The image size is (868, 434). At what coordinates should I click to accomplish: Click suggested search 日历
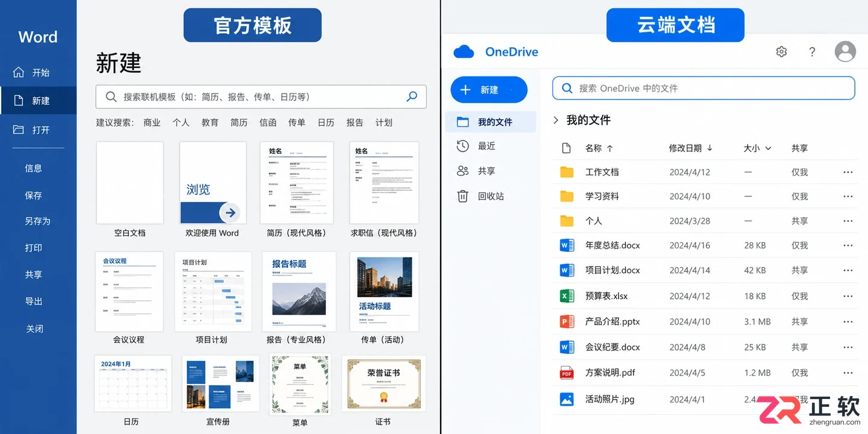(325, 122)
